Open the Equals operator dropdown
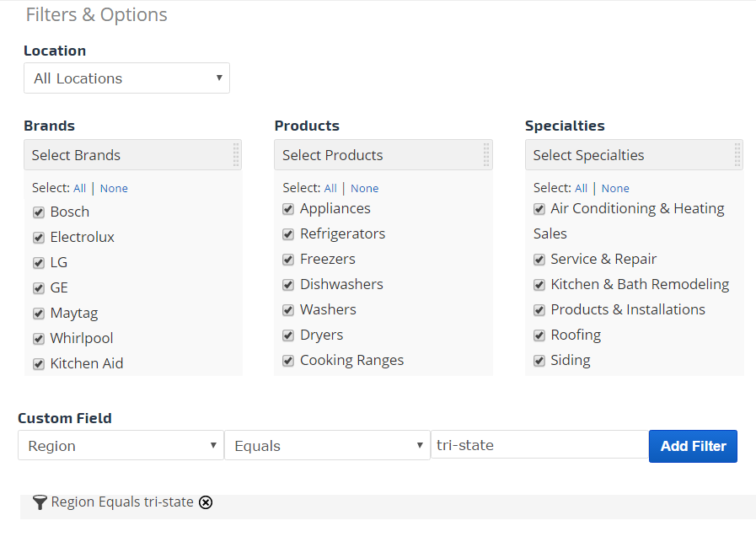Image resolution: width=756 pixels, height=542 pixels. 327,446
